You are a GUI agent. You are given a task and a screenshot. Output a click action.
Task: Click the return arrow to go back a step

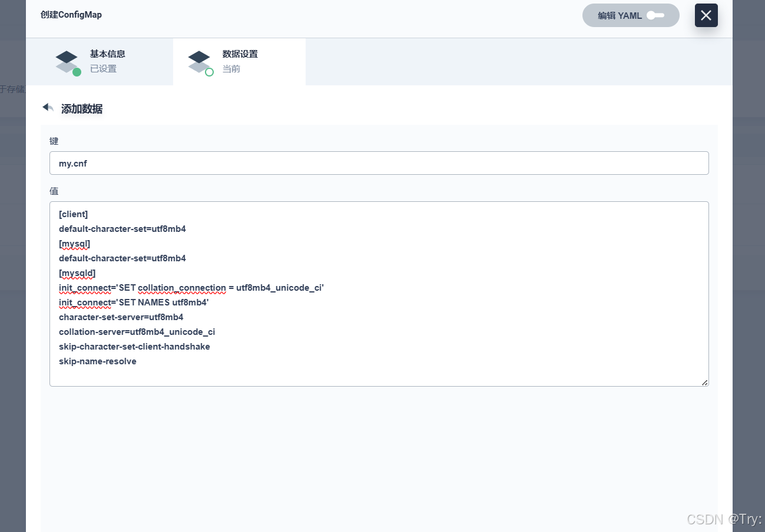click(48, 107)
